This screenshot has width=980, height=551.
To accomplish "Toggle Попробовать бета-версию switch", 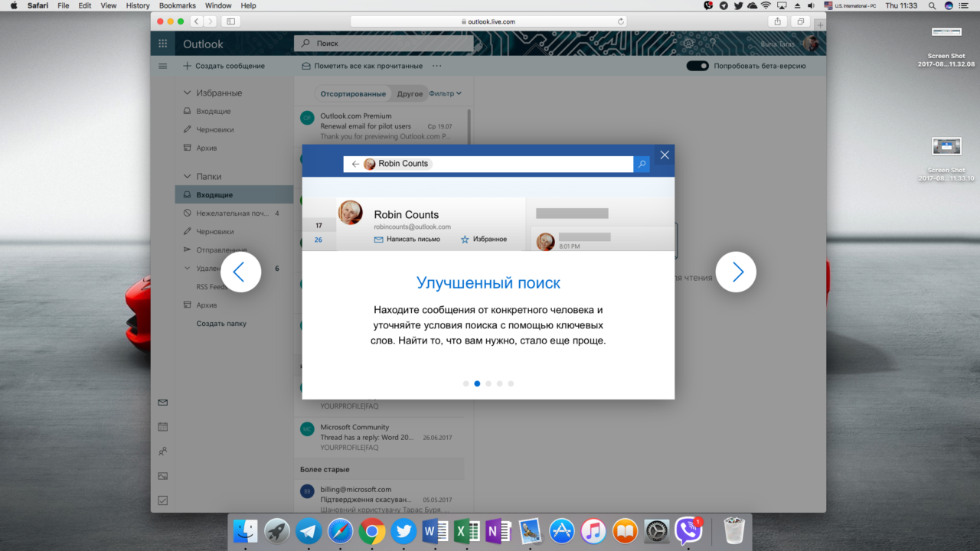I will [x=697, y=66].
